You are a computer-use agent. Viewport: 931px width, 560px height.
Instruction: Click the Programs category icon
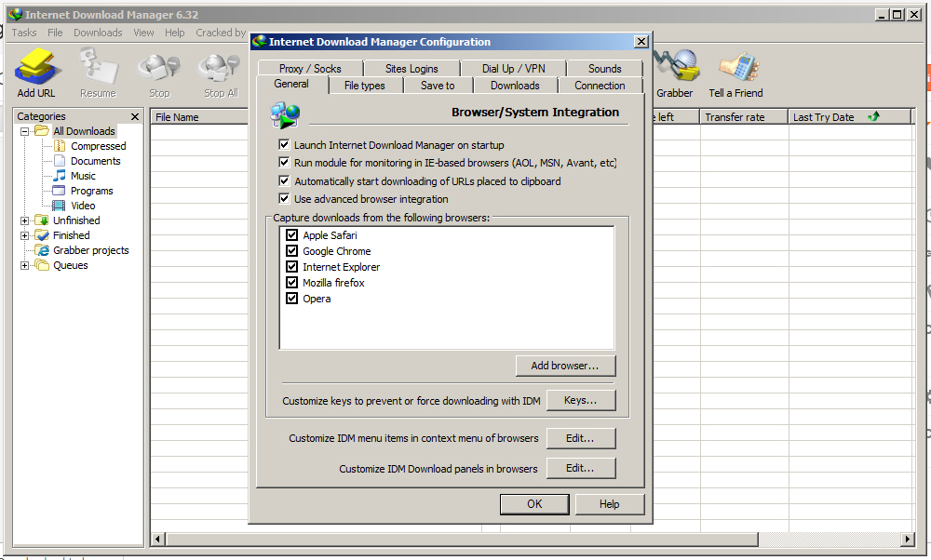pos(59,191)
